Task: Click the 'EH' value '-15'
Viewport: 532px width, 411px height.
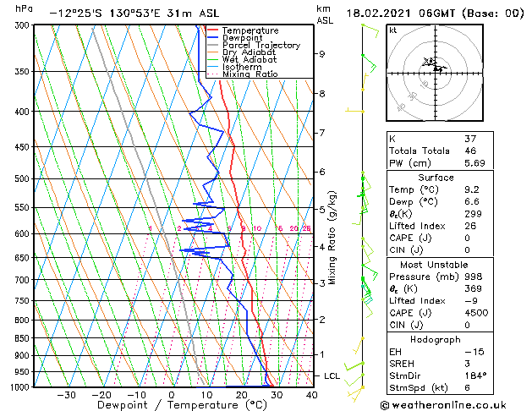Action: (474, 352)
